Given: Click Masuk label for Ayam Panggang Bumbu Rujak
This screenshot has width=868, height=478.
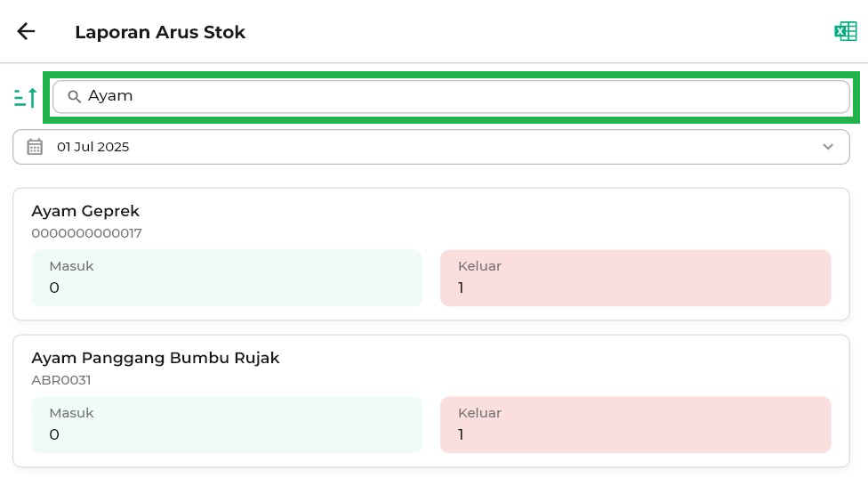Looking at the screenshot, I should point(71,413).
